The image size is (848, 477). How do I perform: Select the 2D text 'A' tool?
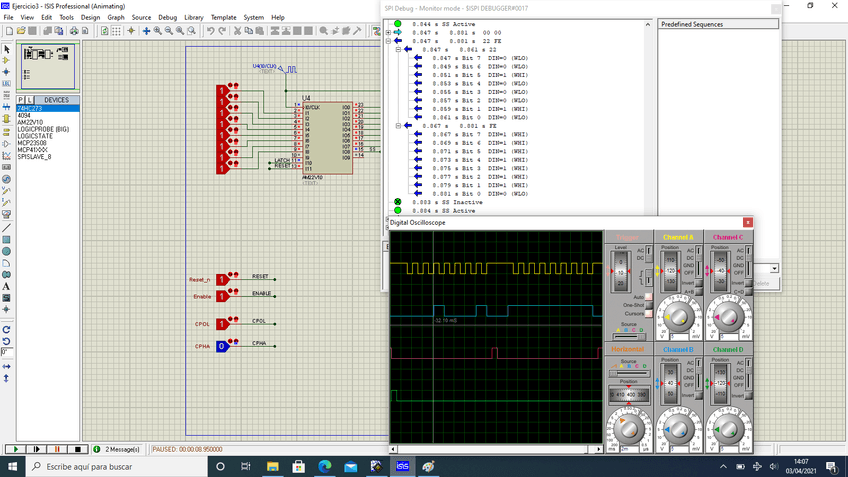click(7, 286)
